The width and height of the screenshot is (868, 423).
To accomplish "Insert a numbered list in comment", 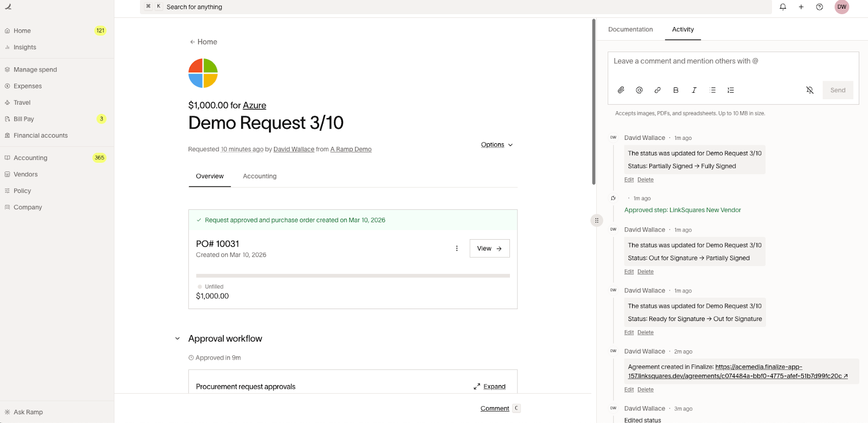I will click(x=731, y=90).
